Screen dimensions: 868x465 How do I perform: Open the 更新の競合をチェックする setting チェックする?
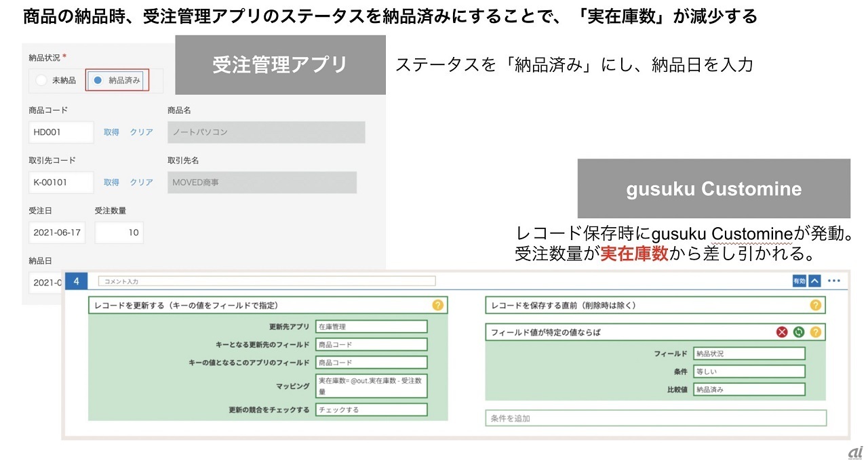[x=372, y=409]
